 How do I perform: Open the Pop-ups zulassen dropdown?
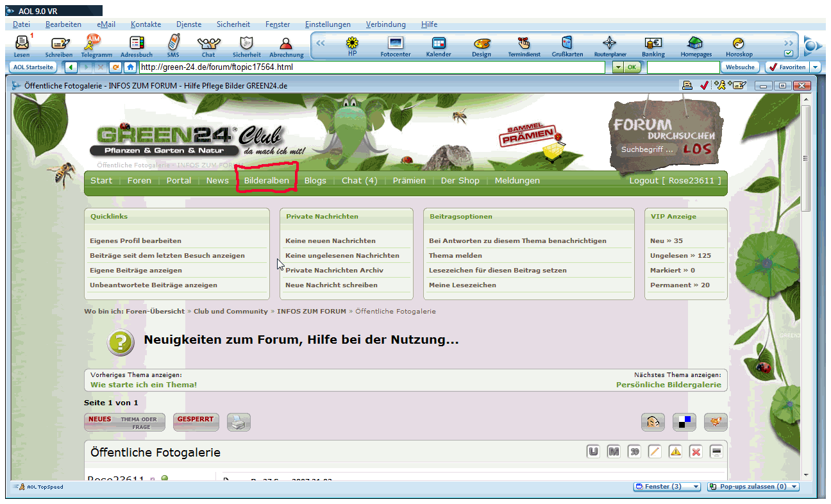(x=794, y=487)
